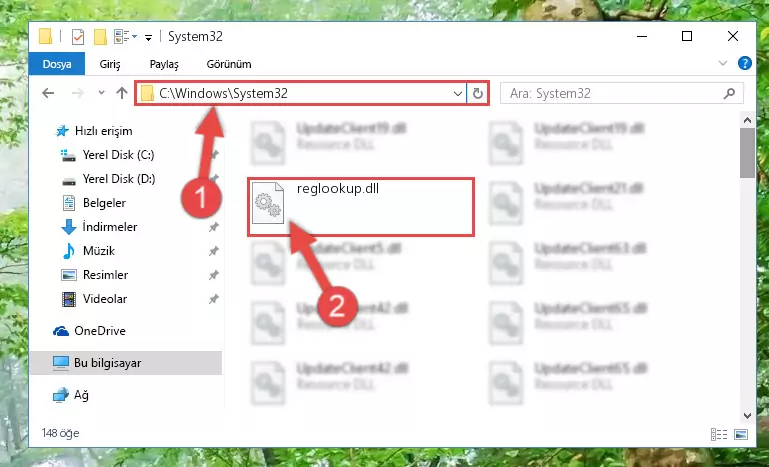Switch to the Giriş ribbon tab
This screenshot has width=769, height=467.
pos(110,64)
